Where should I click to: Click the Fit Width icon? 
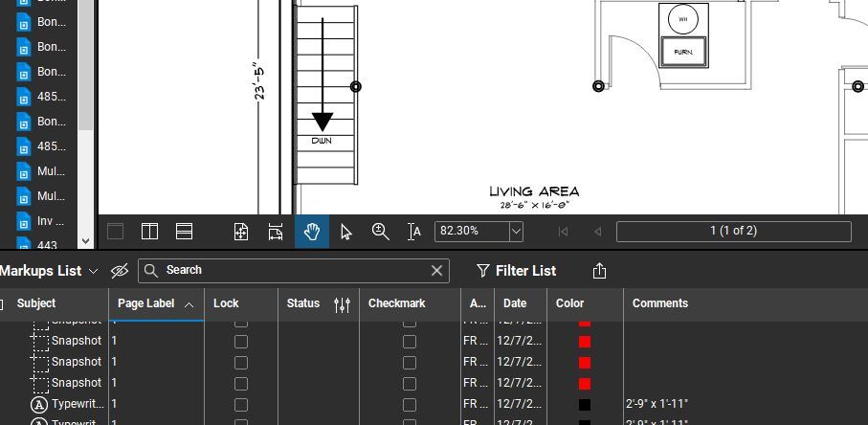pos(276,232)
